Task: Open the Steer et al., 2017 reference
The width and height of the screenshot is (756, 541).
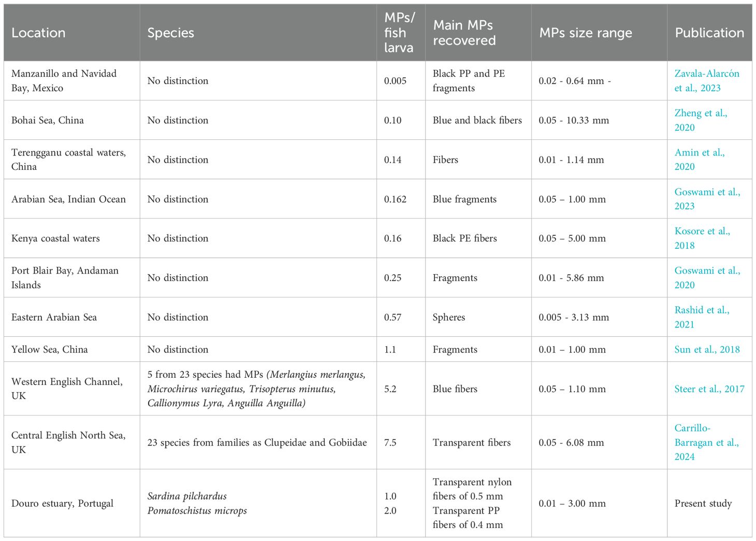Action: pos(709,389)
